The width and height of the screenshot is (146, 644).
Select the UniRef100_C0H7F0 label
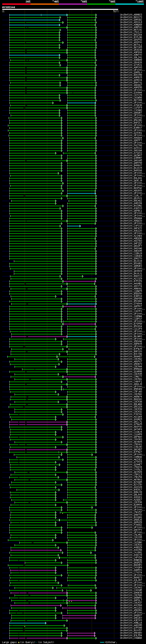[131, 312]
